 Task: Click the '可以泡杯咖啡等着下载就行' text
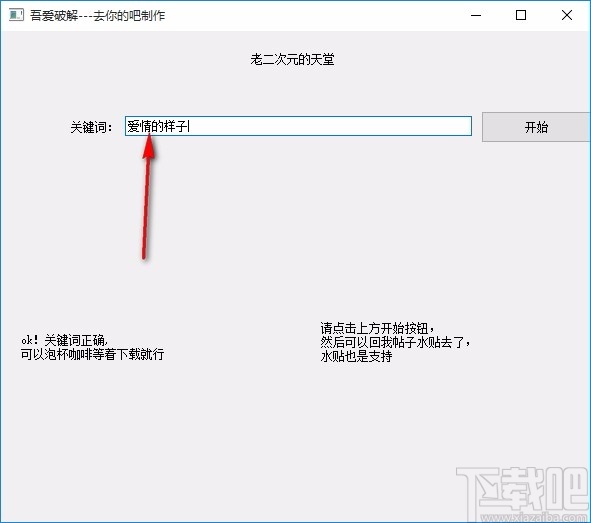pyautogui.click(x=92, y=354)
